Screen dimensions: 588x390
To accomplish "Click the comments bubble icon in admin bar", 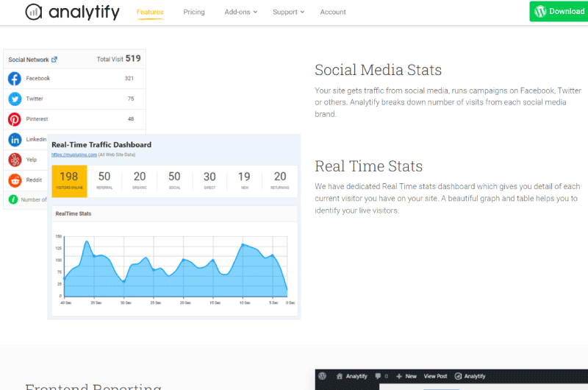I will [378, 376].
